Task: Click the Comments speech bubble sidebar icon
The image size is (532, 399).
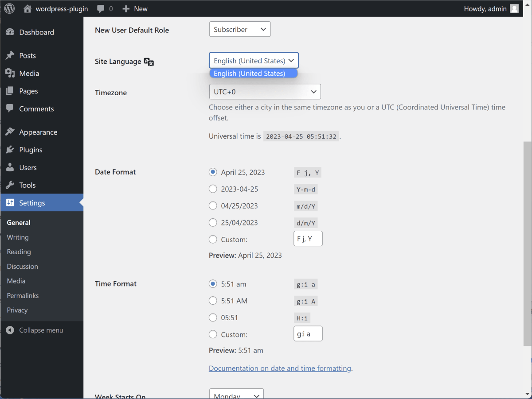Action: (10, 108)
